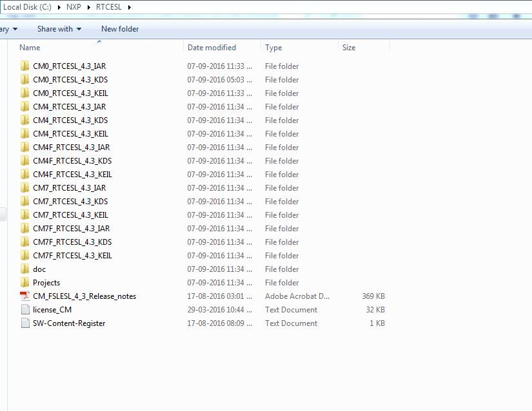Click the doc folder icon
This screenshot has width=532, height=411.
click(x=25, y=269)
